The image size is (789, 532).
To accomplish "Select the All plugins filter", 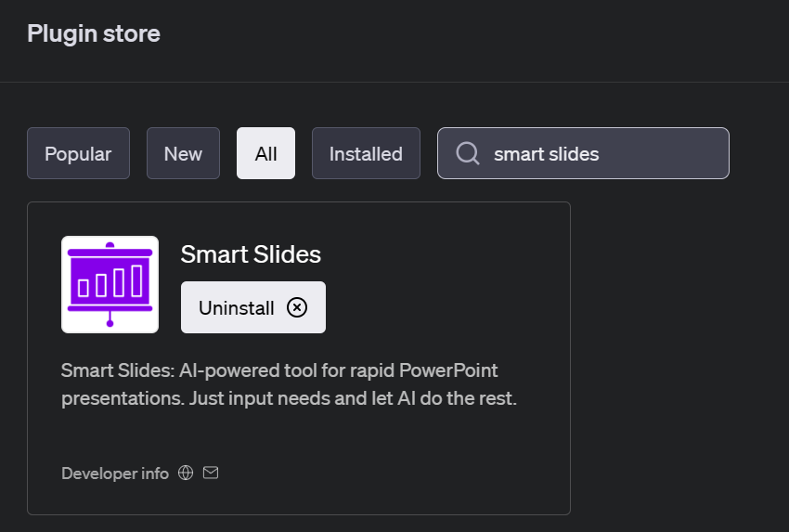I will coord(265,153).
